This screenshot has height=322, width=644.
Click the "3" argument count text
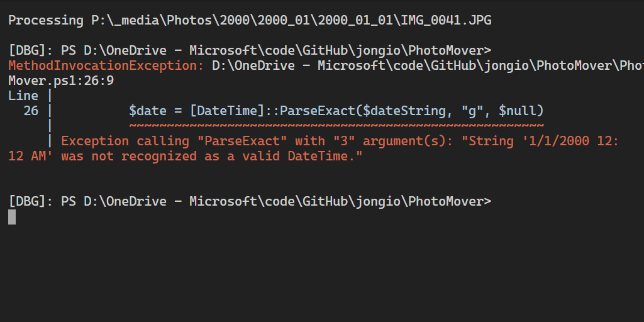340,141
